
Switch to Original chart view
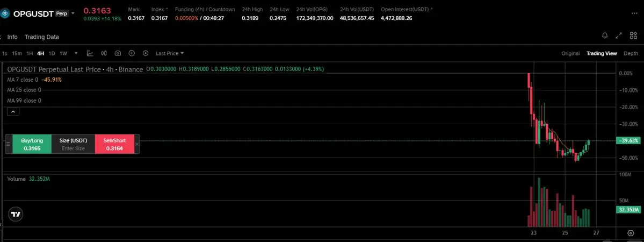pyautogui.click(x=570, y=53)
